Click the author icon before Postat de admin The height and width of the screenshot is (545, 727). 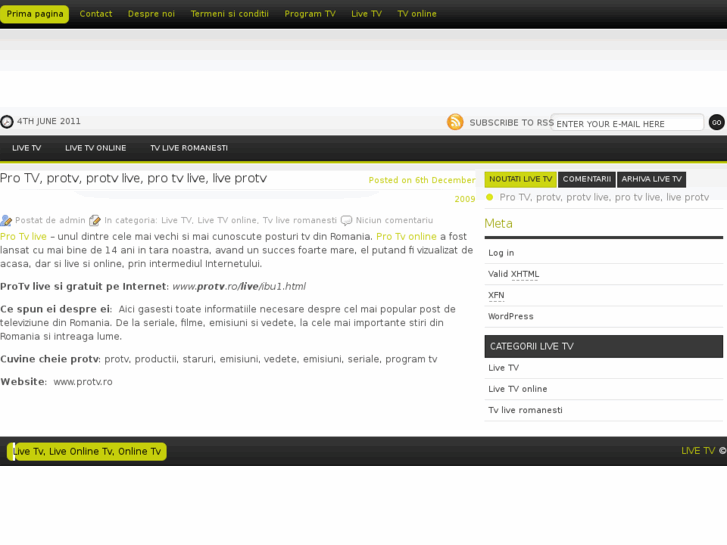point(6,220)
